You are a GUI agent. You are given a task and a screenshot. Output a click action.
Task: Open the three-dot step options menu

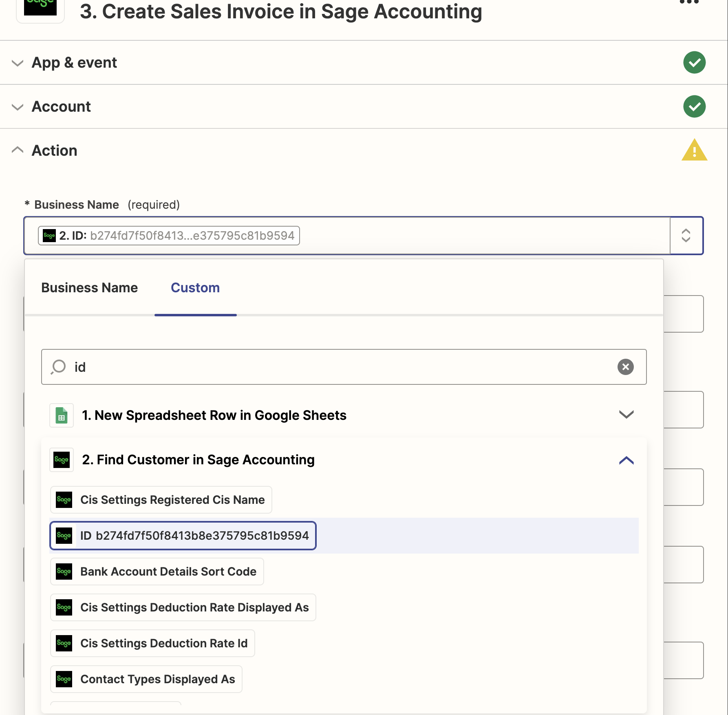[x=689, y=2]
